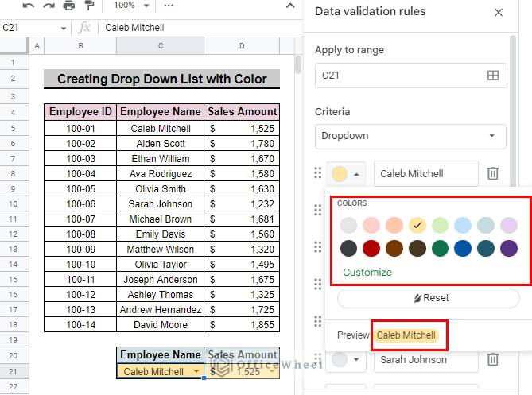Pick the dark gray color swatch
The image size is (532, 395).
(348, 248)
